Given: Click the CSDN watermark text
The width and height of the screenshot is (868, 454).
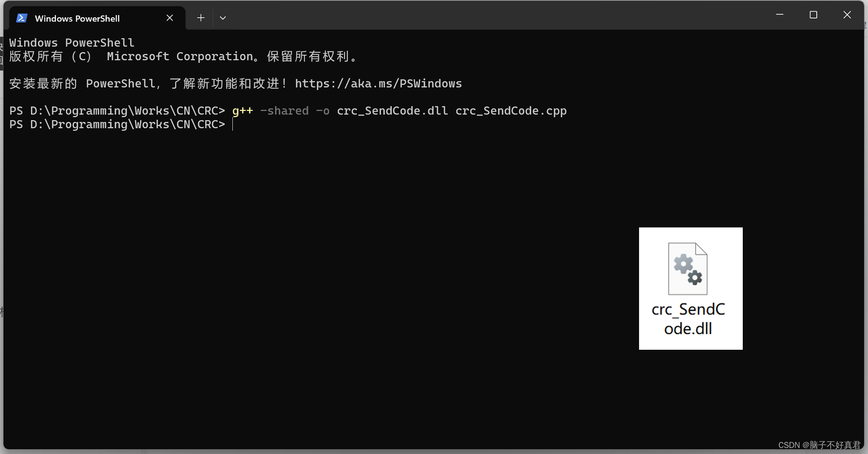Looking at the screenshot, I should tap(819, 445).
